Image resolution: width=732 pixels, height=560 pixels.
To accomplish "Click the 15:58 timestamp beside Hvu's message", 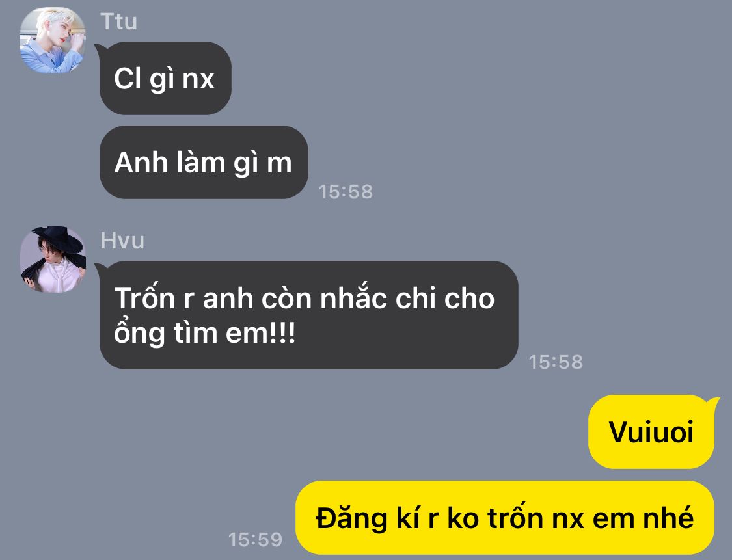I will tap(556, 362).
